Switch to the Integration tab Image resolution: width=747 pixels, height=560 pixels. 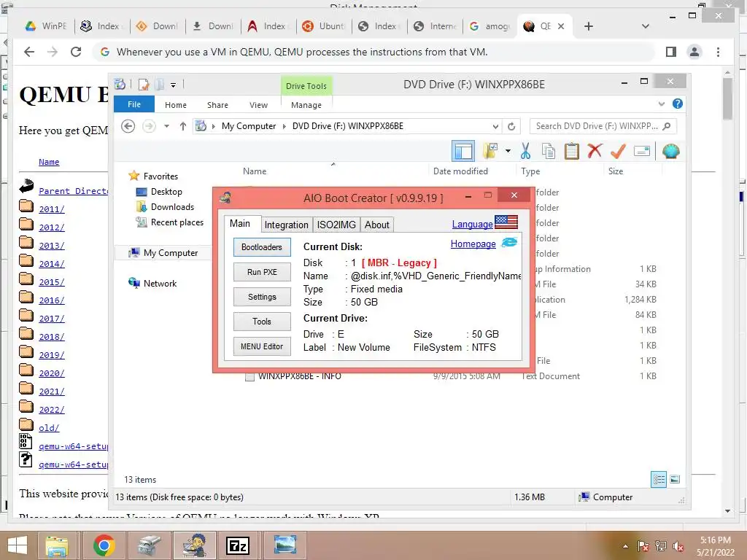click(286, 225)
